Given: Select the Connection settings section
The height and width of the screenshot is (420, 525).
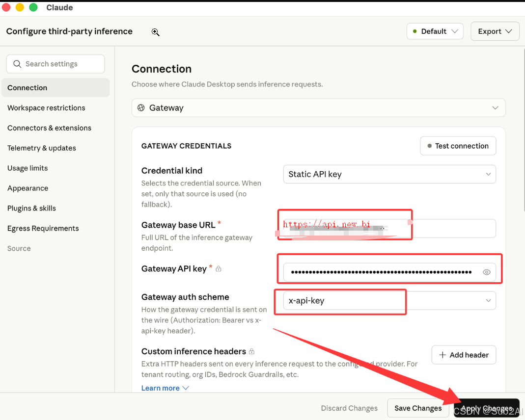Looking at the screenshot, I should 55,88.
